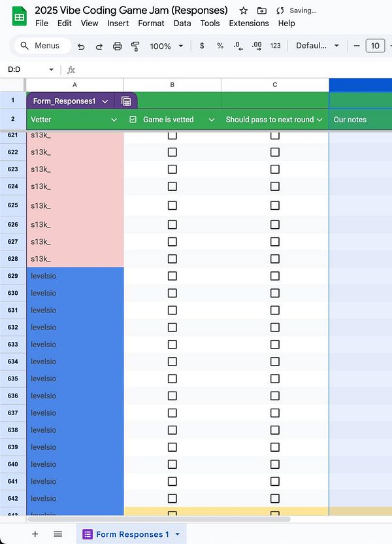Open the Data menu

click(x=182, y=23)
